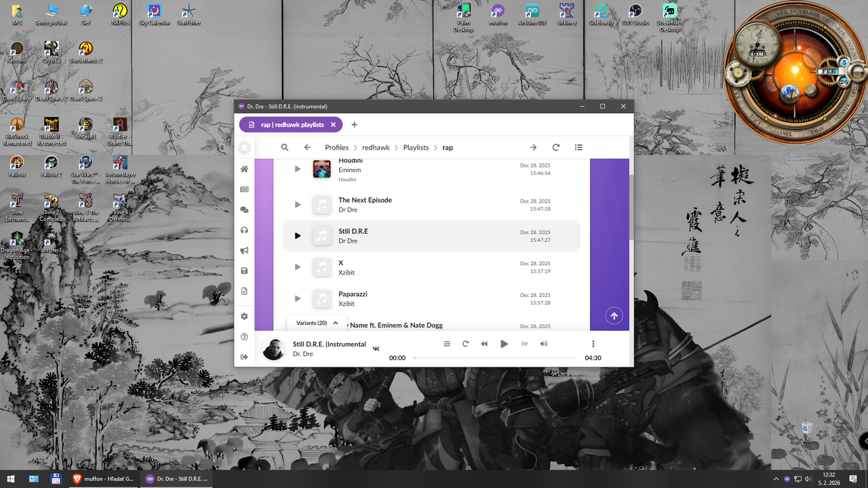Image resolution: width=868 pixels, height=488 pixels.
Task: Open the chat/conversations sidebar icon
Action: (x=244, y=209)
